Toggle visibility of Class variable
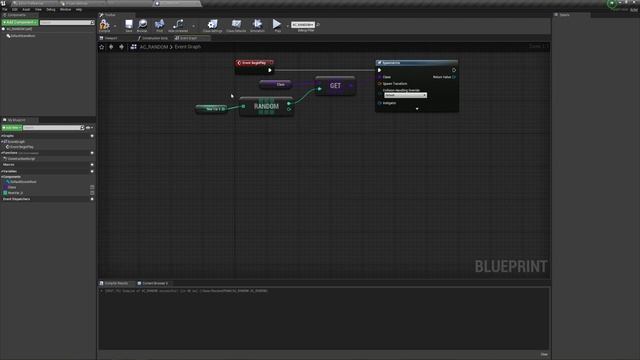 [92, 187]
